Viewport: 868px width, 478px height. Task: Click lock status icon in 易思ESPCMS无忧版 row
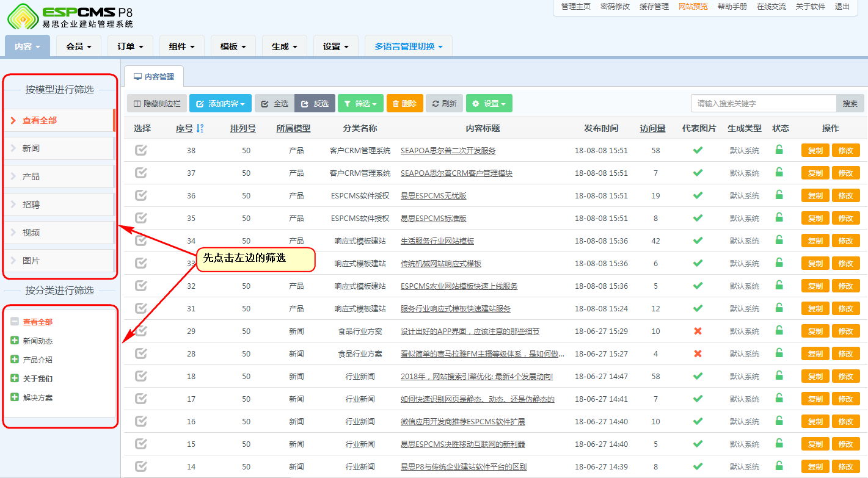pyautogui.click(x=779, y=195)
